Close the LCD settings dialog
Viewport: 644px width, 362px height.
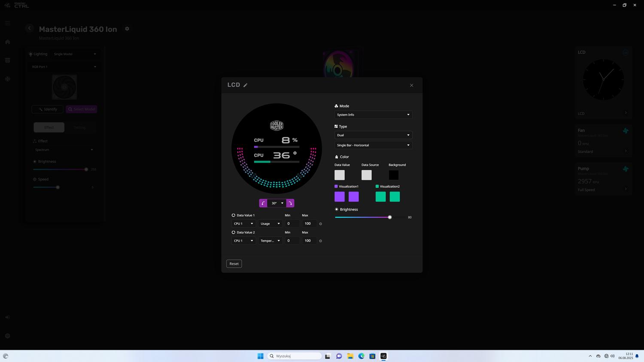tap(411, 85)
